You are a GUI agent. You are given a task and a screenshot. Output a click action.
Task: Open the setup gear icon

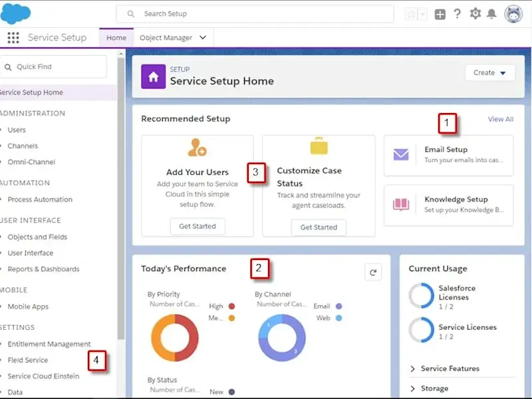(475, 14)
